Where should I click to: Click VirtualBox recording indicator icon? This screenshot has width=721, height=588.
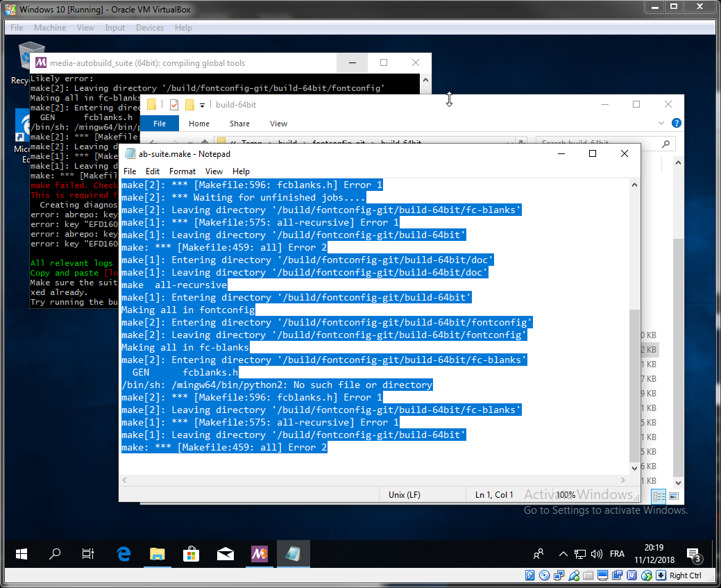point(617,575)
